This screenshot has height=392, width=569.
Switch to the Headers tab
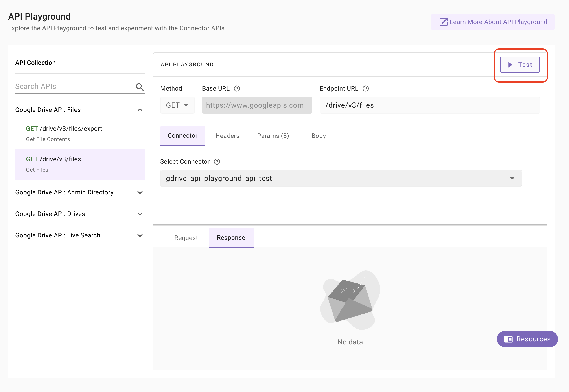pyautogui.click(x=227, y=136)
